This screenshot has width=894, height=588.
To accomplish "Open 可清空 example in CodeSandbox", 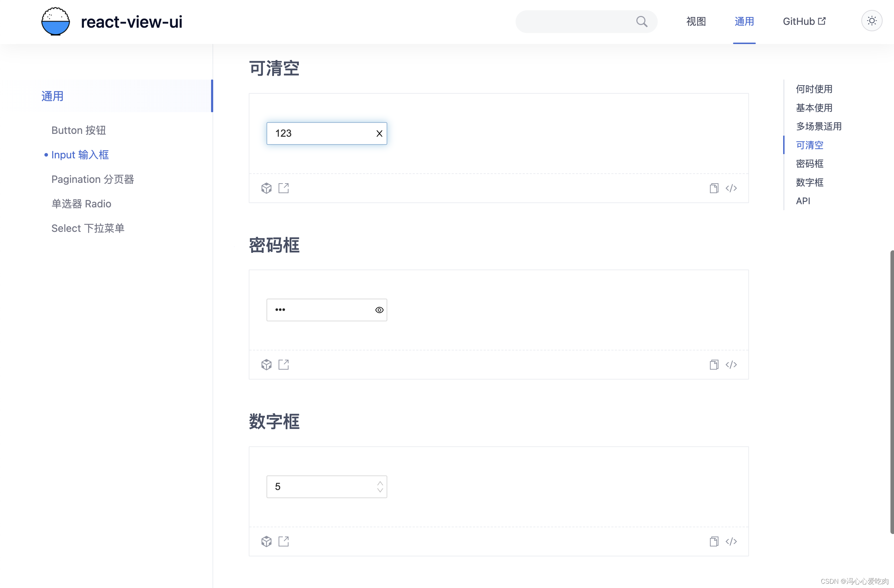I will pos(266,188).
